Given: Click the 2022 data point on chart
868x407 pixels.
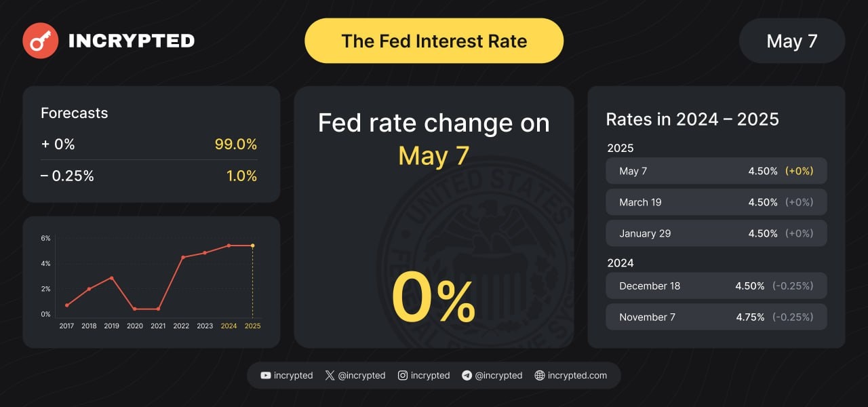Looking at the screenshot, I should click(182, 257).
